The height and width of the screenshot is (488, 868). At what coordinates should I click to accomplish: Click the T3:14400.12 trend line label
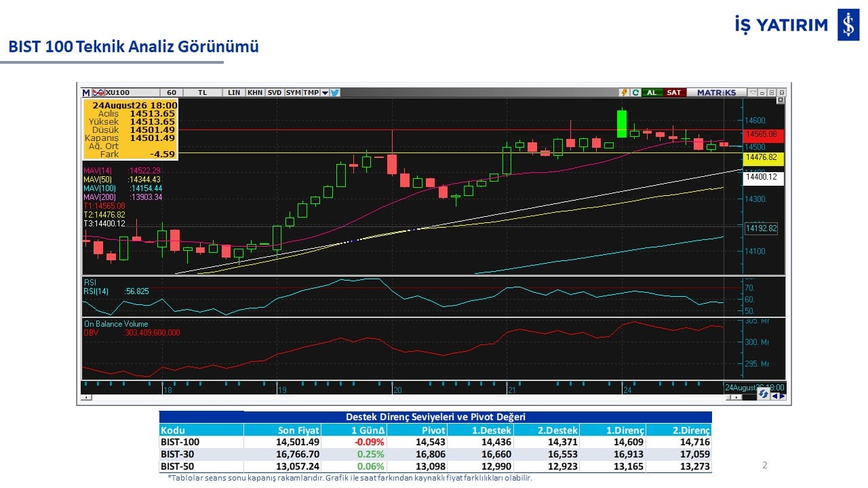(104, 223)
